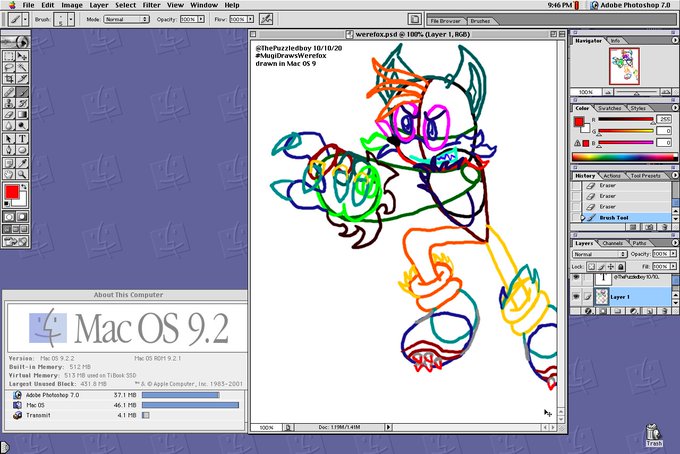Jump to ImageReady from the toolbox

coord(16,242)
